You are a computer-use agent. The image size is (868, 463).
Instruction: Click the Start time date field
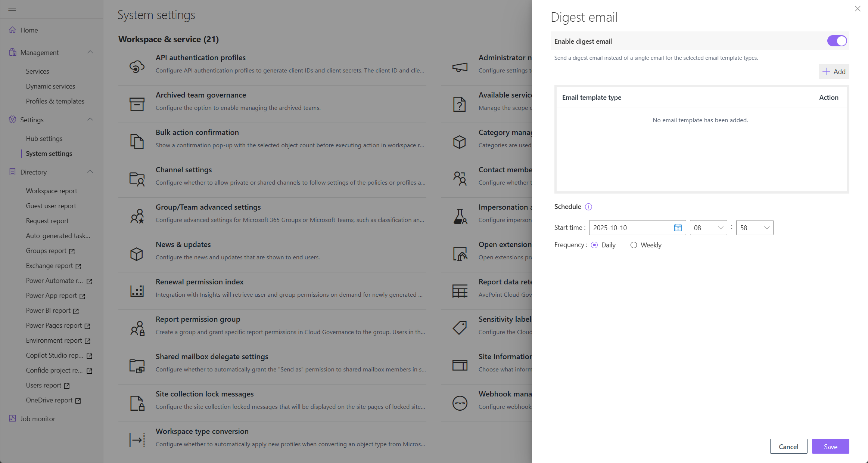point(631,228)
